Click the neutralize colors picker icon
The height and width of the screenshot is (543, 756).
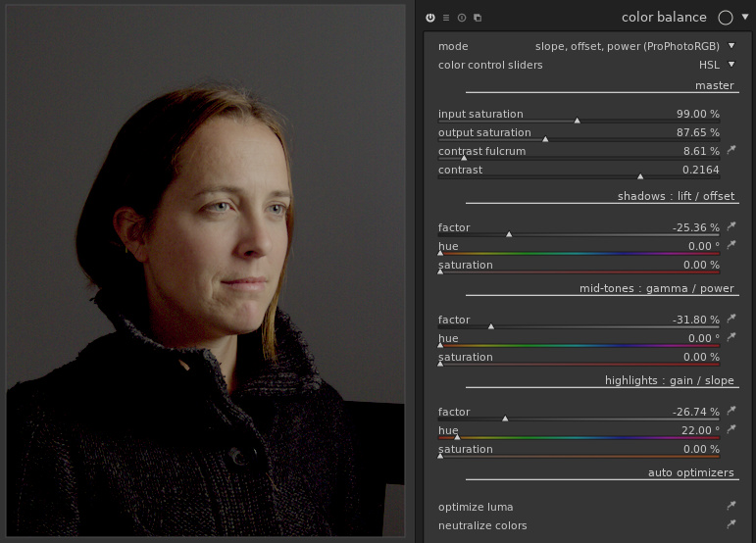(731, 523)
